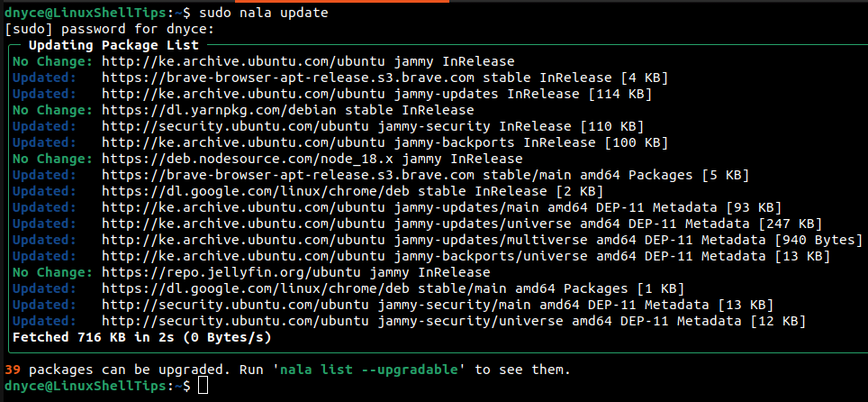Click jammy-updates/universe DEP-11 Metadata [247 KB]
Screen dimensions: 868x402
(462, 224)
